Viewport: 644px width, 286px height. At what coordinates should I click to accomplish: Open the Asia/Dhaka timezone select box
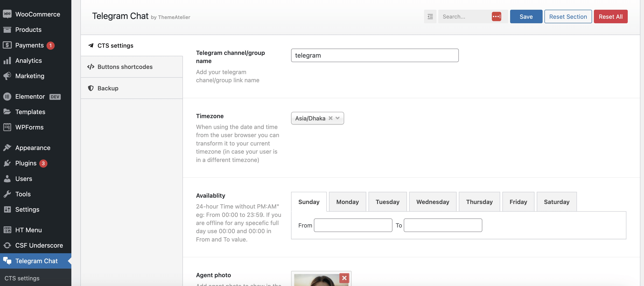pos(317,118)
